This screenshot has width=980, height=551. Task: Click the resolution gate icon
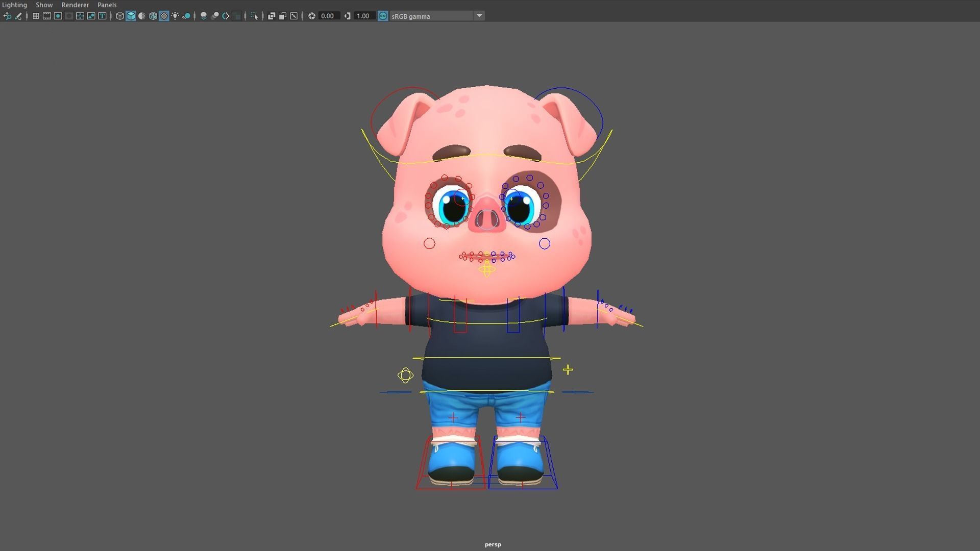[58, 16]
